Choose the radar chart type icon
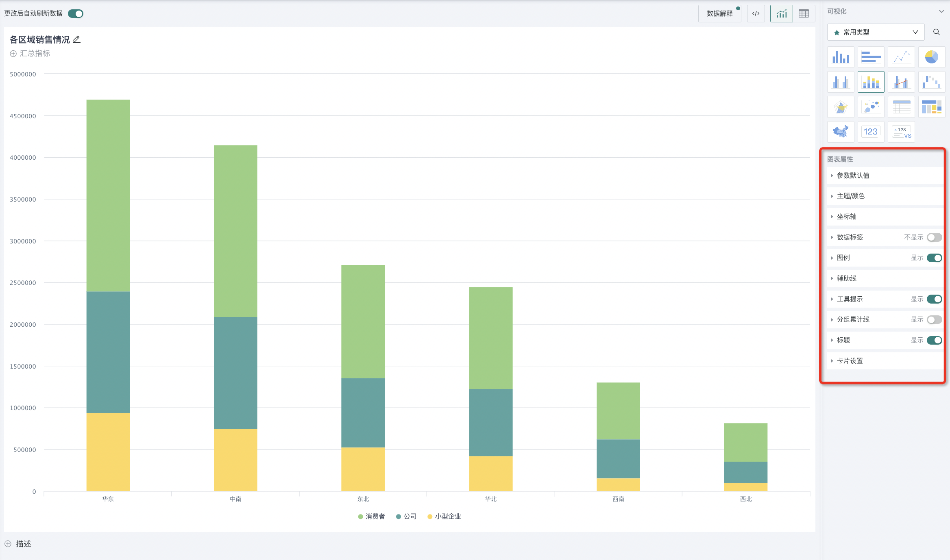This screenshot has width=950, height=560. pyautogui.click(x=840, y=107)
